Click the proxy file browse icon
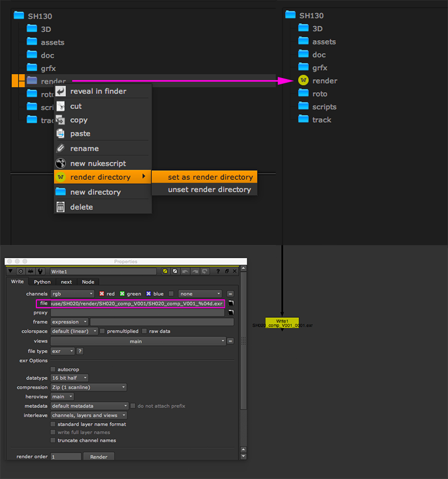Image resolution: width=448 pixels, height=479 pixels. tap(230, 312)
